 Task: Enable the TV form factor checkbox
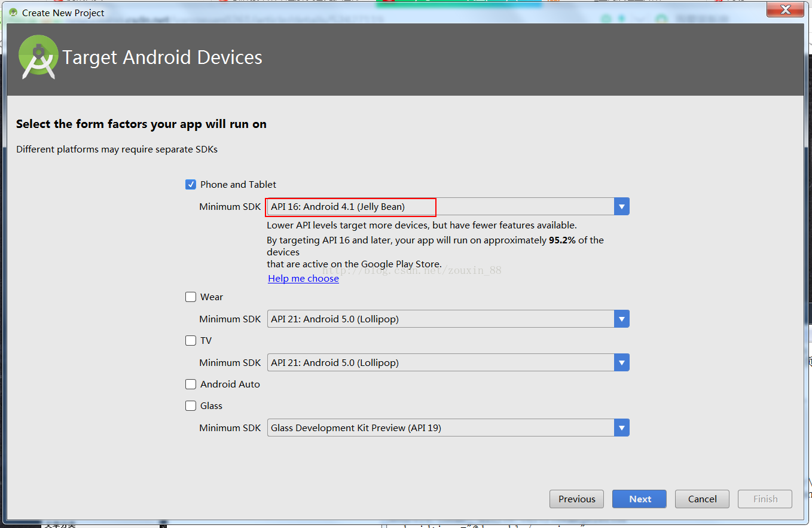coord(191,340)
